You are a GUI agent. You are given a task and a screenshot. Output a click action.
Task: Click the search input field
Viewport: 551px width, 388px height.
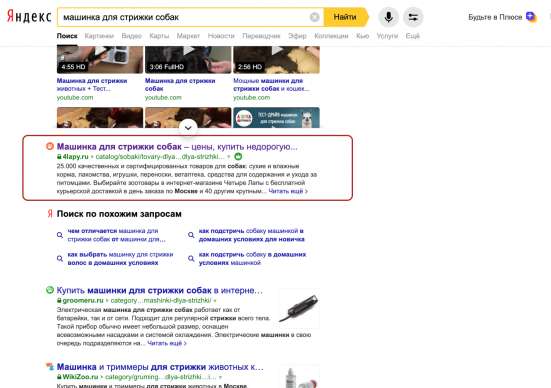184,17
